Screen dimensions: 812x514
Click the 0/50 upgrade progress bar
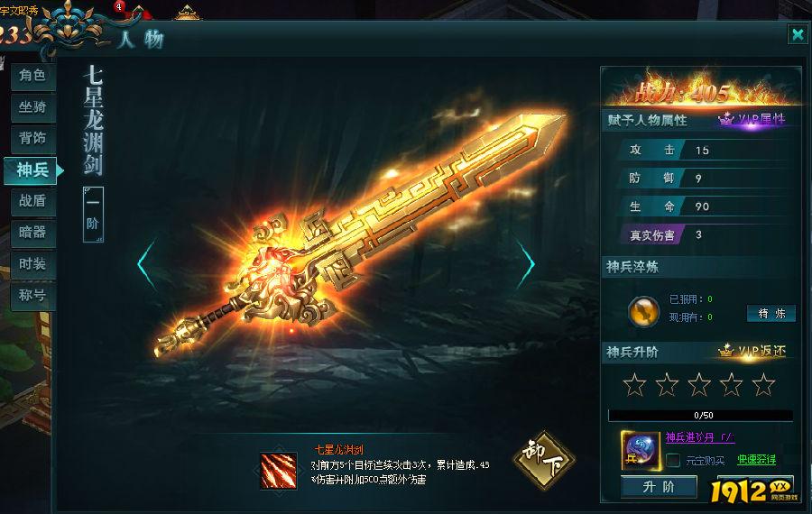pos(701,415)
